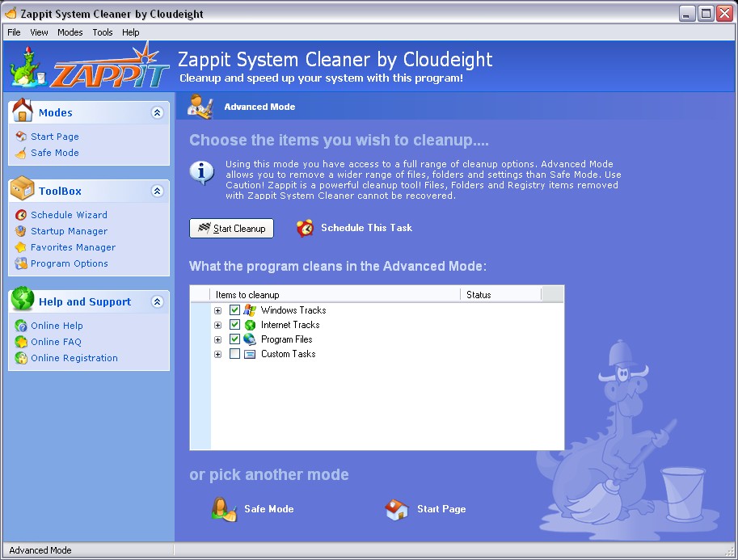Open the Program Options link

tap(70, 263)
